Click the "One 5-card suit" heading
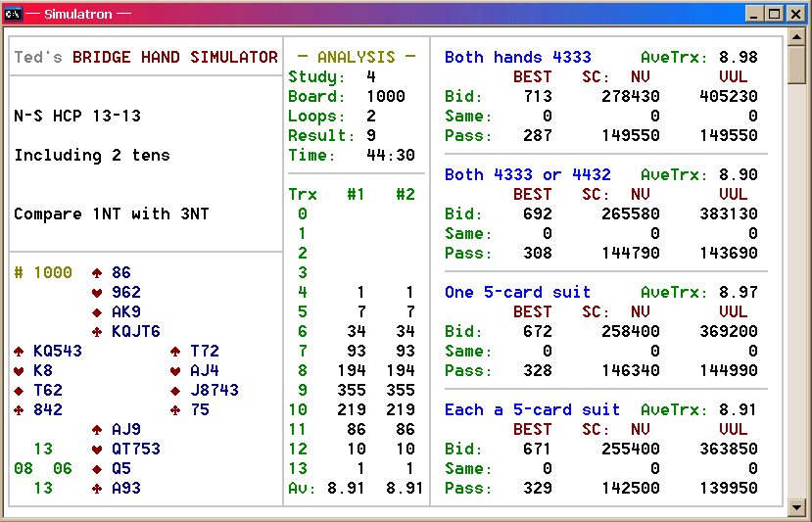Image resolution: width=812 pixels, height=522 pixels. pyautogui.click(x=517, y=292)
